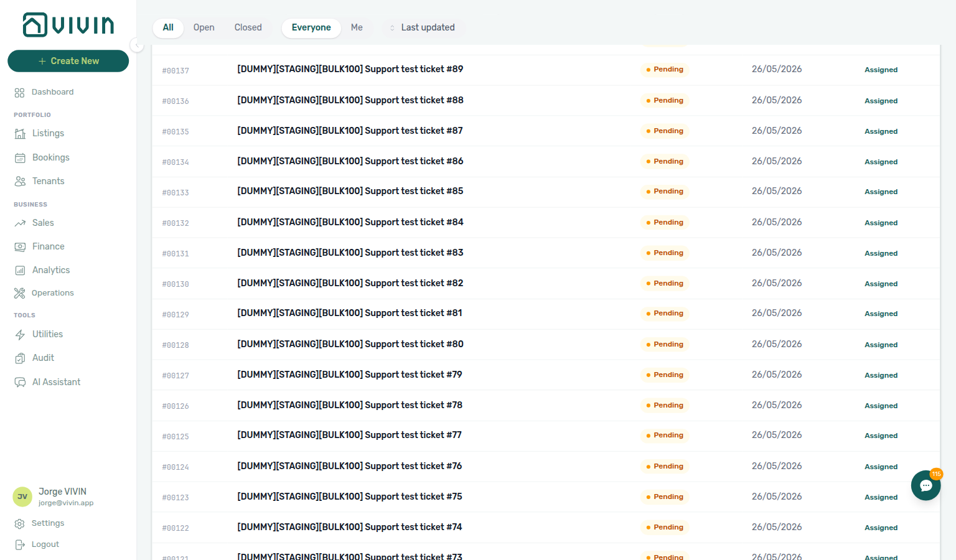Switch to the Everyone filter

click(311, 27)
